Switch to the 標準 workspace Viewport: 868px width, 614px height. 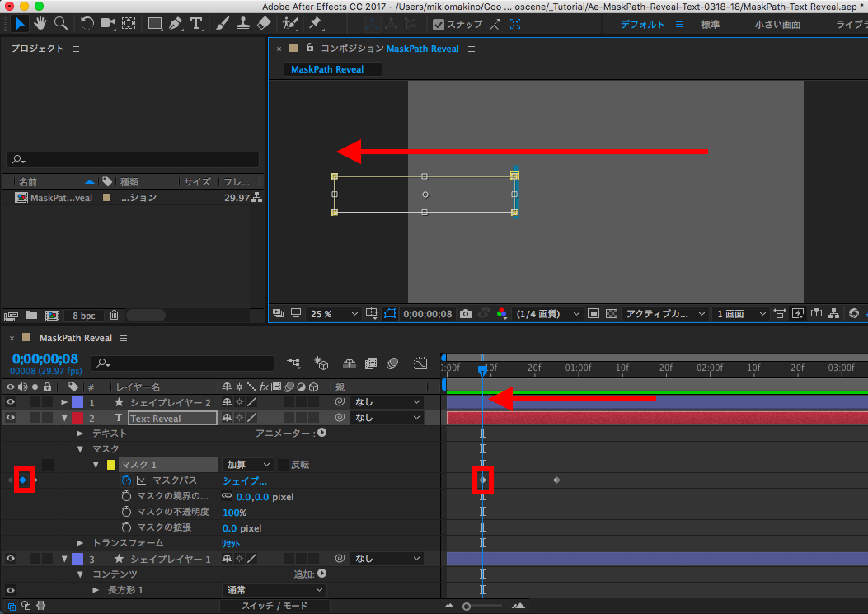[711, 25]
